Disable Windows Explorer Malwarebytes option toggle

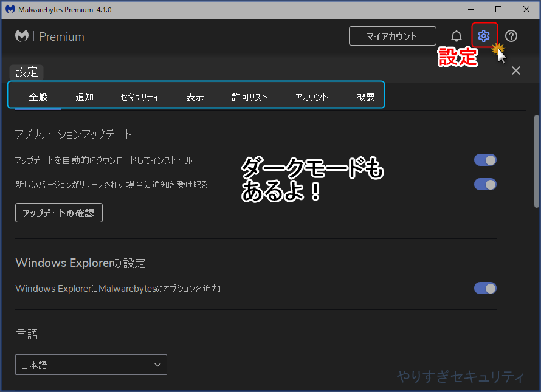coord(485,288)
